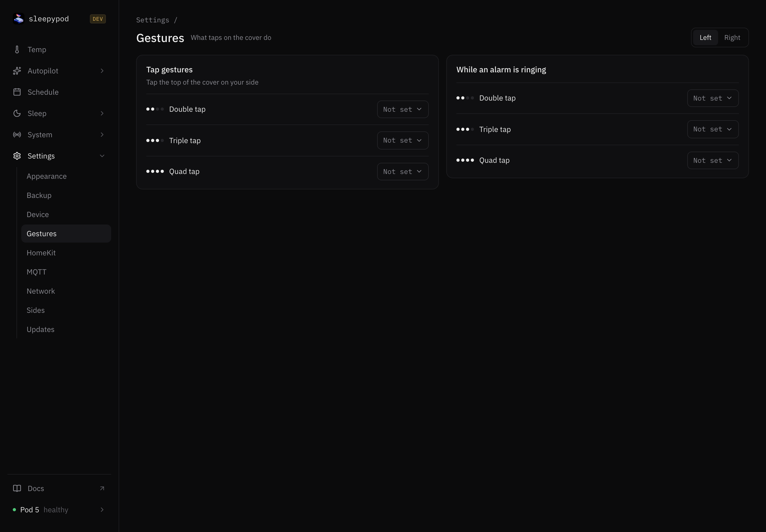Click the Settings breadcrumb link

[153, 20]
